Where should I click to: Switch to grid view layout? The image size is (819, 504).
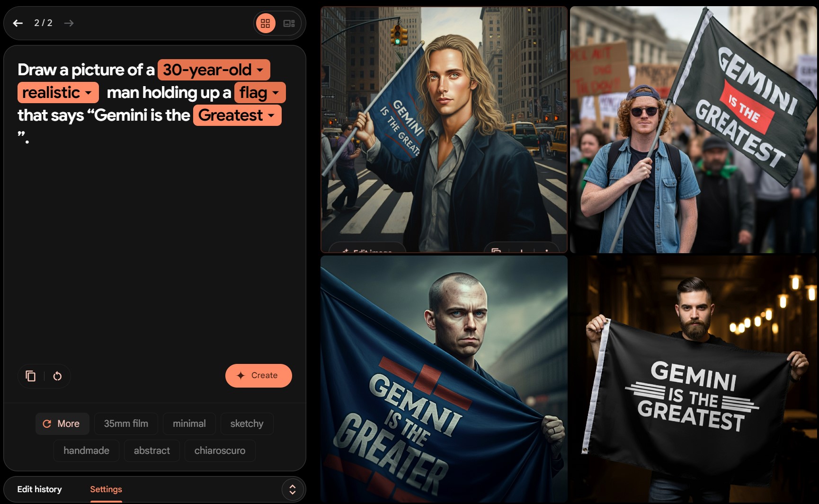tap(266, 23)
